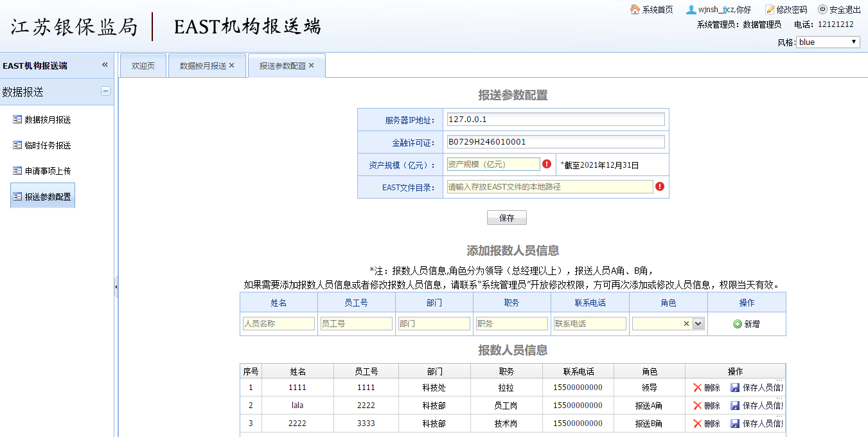This screenshot has width=868, height=437.
Task: Click the red error icon beside 资产规模 field
Action: coord(547,164)
